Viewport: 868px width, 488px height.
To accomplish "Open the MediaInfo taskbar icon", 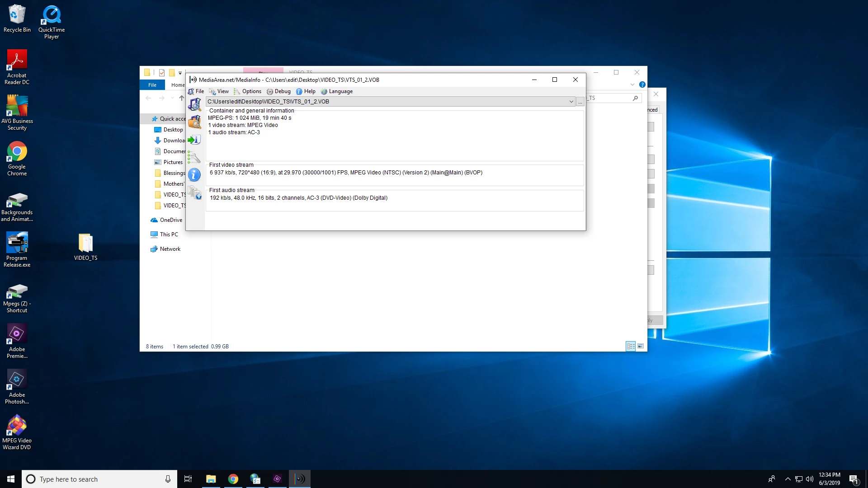I will pyautogui.click(x=299, y=479).
